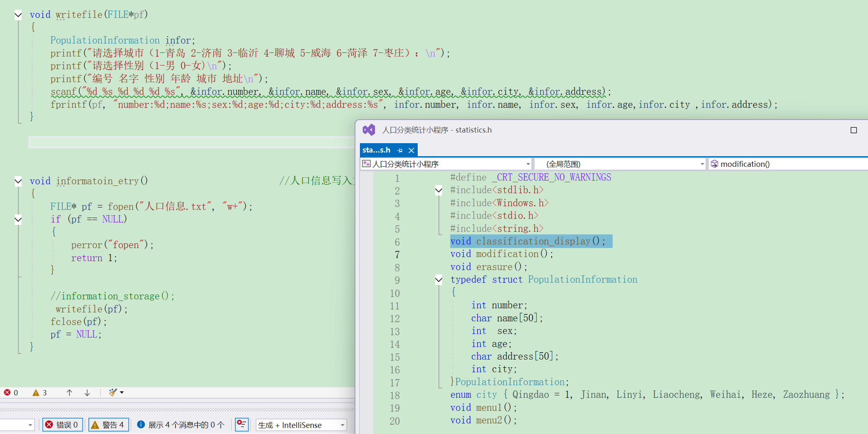Viewport: 868px width, 434px height.
Task: Maximize the statistics.h floating window
Action: point(854,130)
